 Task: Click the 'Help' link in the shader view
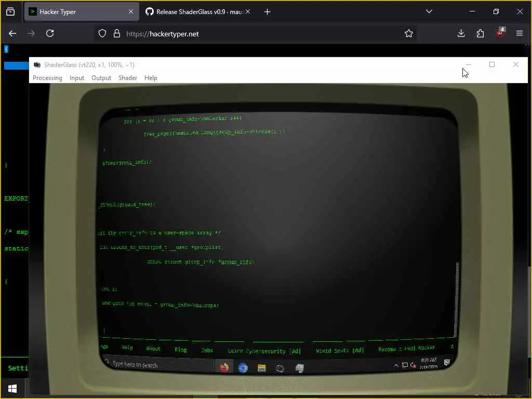point(127,348)
